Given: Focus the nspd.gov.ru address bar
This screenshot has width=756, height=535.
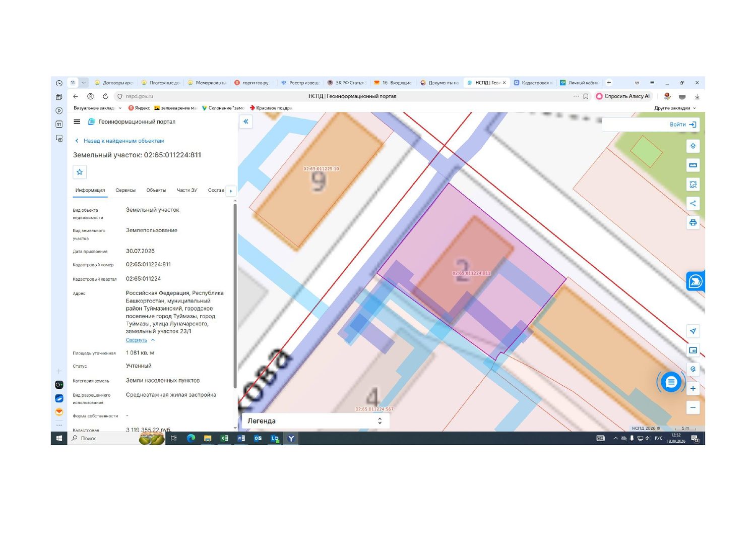Looking at the screenshot, I should pyautogui.click(x=139, y=96).
